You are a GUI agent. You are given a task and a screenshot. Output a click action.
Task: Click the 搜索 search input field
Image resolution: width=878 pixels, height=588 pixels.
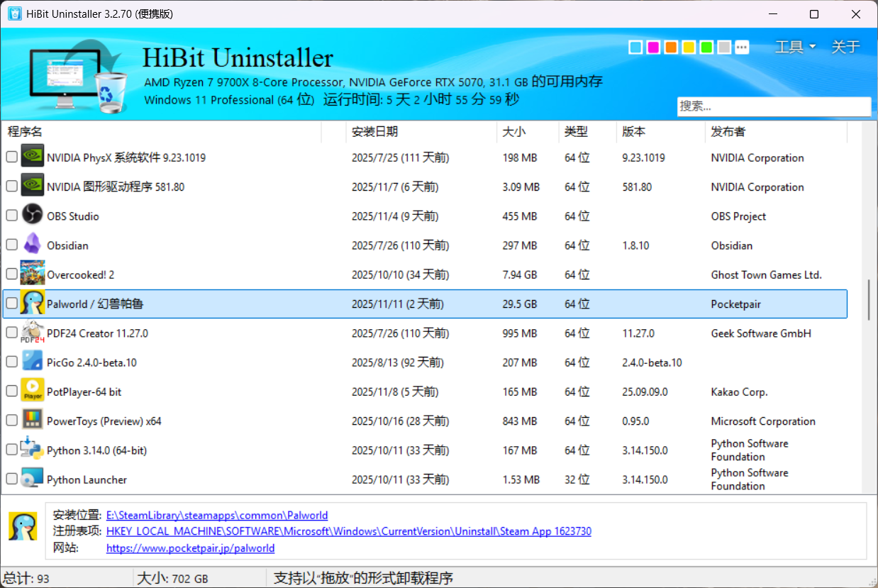pyautogui.click(x=773, y=106)
